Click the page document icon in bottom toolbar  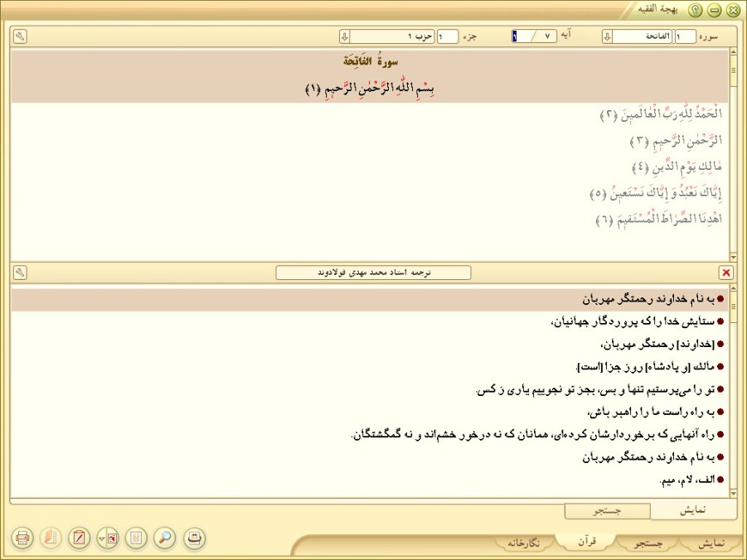pyautogui.click(x=136, y=538)
